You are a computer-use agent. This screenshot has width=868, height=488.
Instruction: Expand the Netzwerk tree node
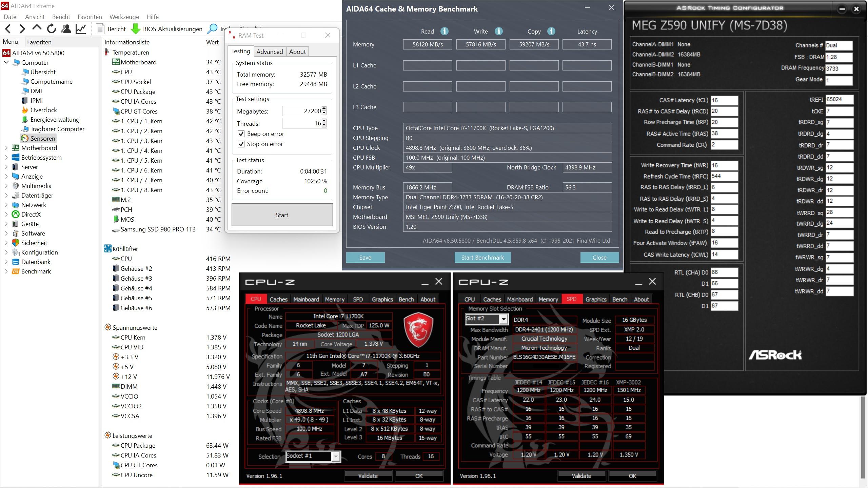point(6,205)
